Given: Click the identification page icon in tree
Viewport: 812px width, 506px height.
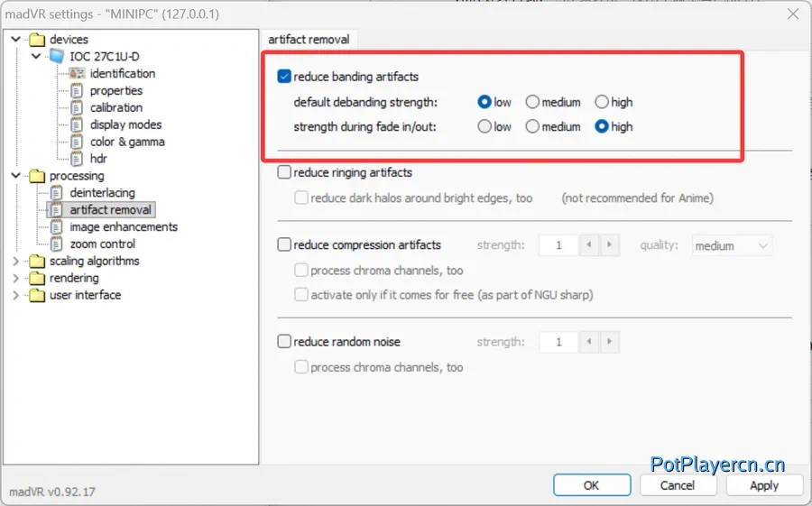Looking at the screenshot, I should tap(77, 74).
